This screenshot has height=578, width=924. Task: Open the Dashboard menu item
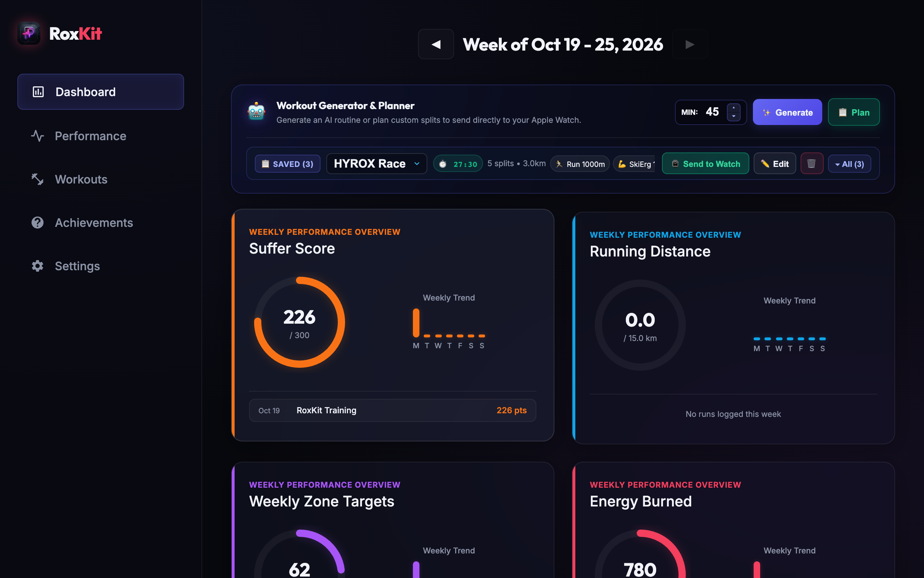click(x=100, y=92)
